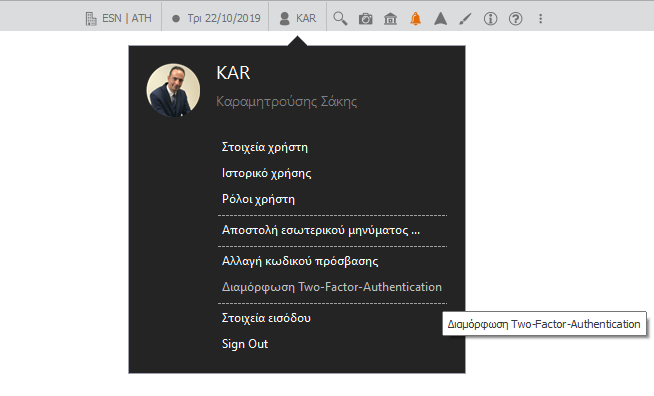Open the three-dot more options menu
Screen dimensions: 654x396
pos(541,19)
